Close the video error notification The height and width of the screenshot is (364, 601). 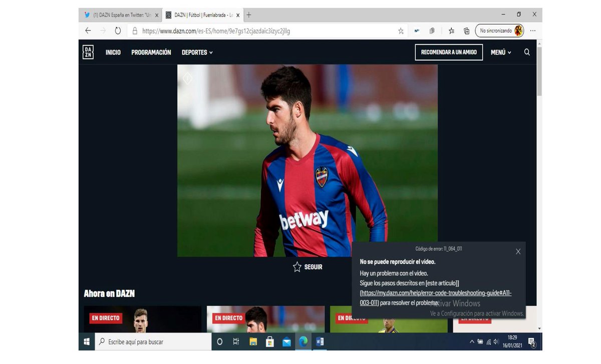tap(518, 251)
